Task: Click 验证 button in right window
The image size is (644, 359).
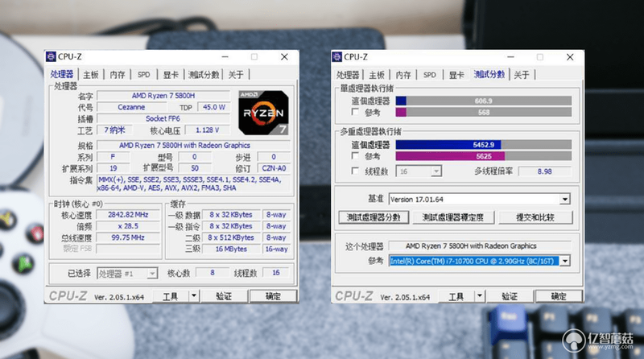Action: [x=510, y=296]
